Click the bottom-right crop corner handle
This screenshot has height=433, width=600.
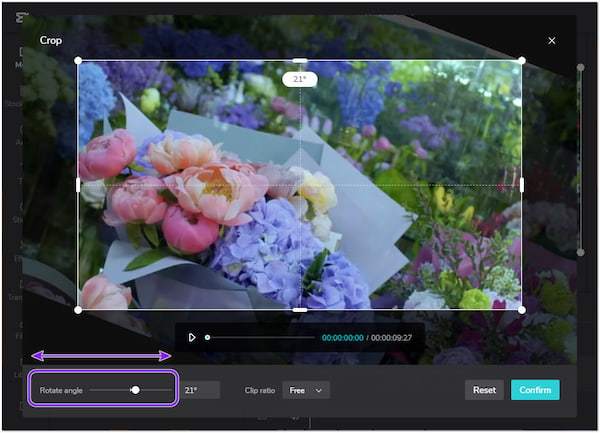point(522,310)
